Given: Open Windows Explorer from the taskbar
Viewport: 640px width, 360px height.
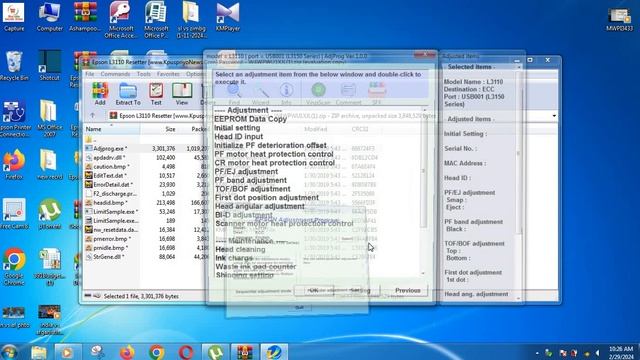Looking at the screenshot, I should click(39, 352).
